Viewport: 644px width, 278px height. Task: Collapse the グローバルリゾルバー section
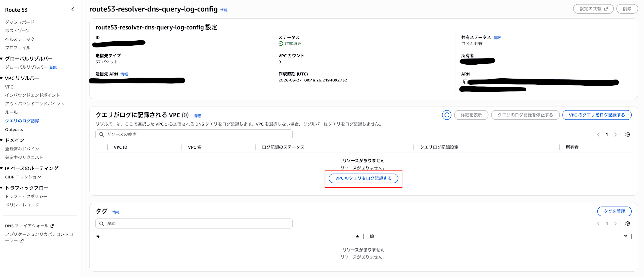(2, 59)
